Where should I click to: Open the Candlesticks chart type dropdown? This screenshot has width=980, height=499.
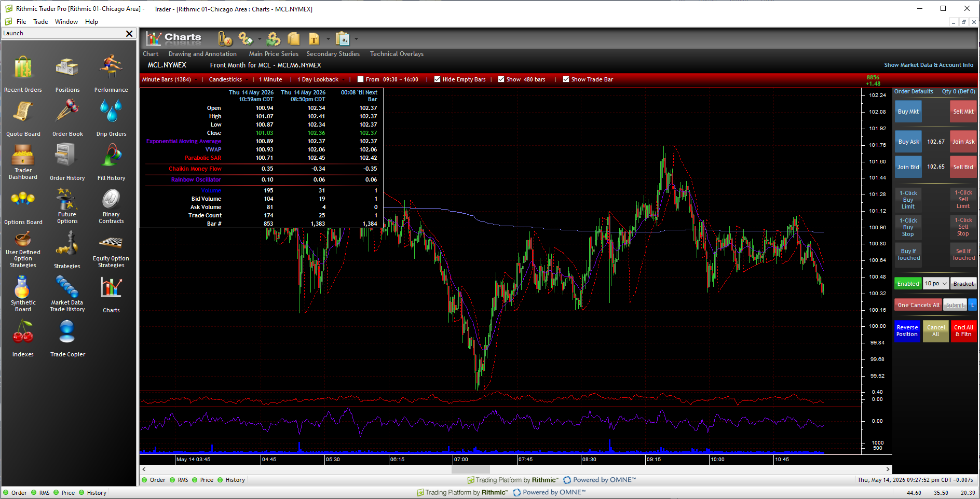click(x=229, y=79)
